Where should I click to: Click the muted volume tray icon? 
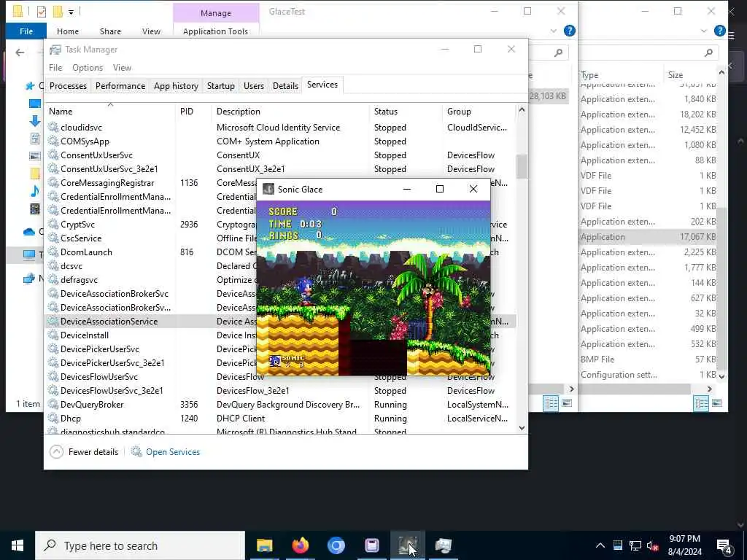652,545
